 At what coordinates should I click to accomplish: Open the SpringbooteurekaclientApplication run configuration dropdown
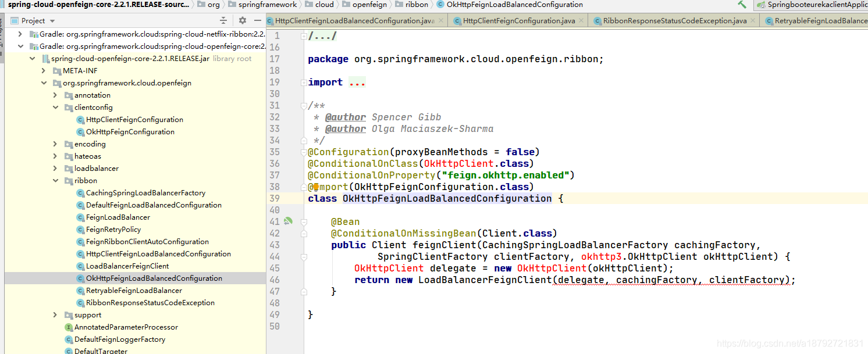(x=812, y=5)
